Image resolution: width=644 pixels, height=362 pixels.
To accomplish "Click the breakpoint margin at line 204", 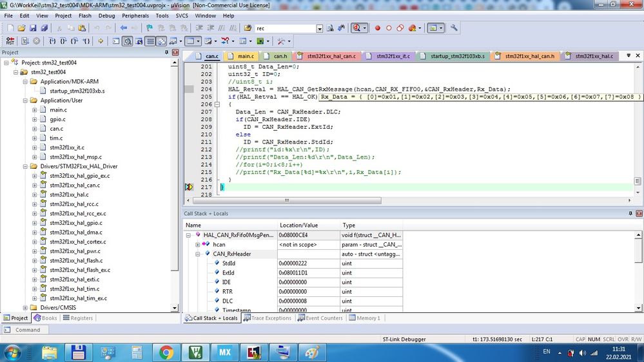I will (x=188, y=89).
